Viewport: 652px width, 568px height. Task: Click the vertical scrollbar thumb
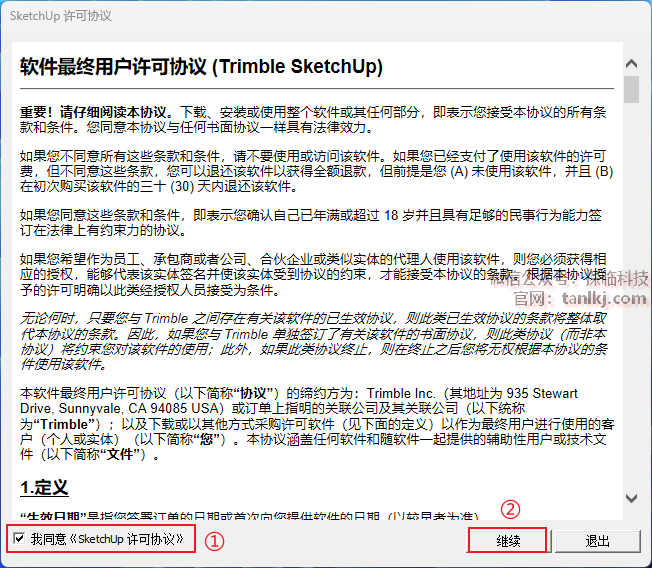[x=631, y=89]
